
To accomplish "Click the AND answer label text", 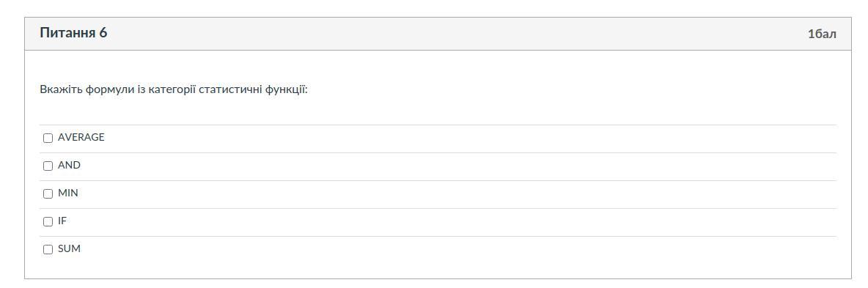I will (x=69, y=165).
